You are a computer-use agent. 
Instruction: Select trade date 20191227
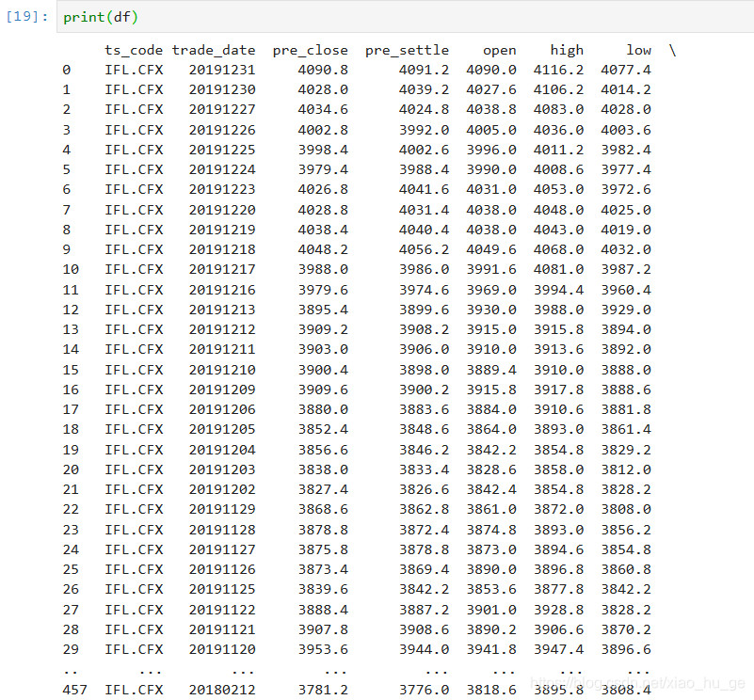click(222, 110)
